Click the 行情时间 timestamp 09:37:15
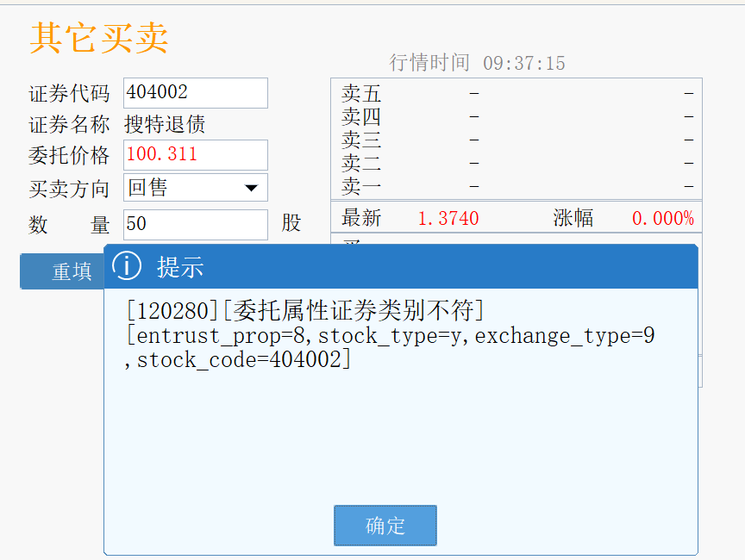 pyautogui.click(x=523, y=63)
